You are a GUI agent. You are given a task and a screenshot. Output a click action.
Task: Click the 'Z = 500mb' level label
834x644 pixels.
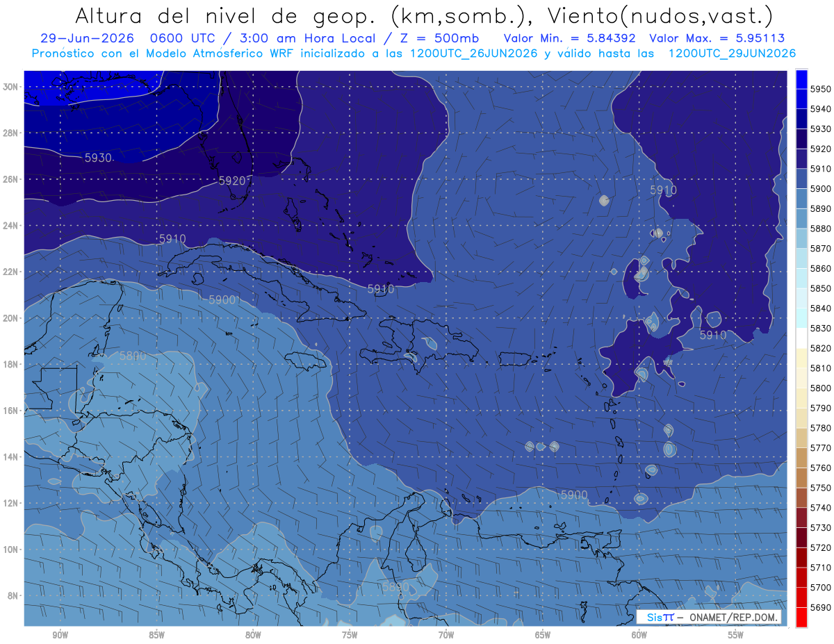coord(439,38)
